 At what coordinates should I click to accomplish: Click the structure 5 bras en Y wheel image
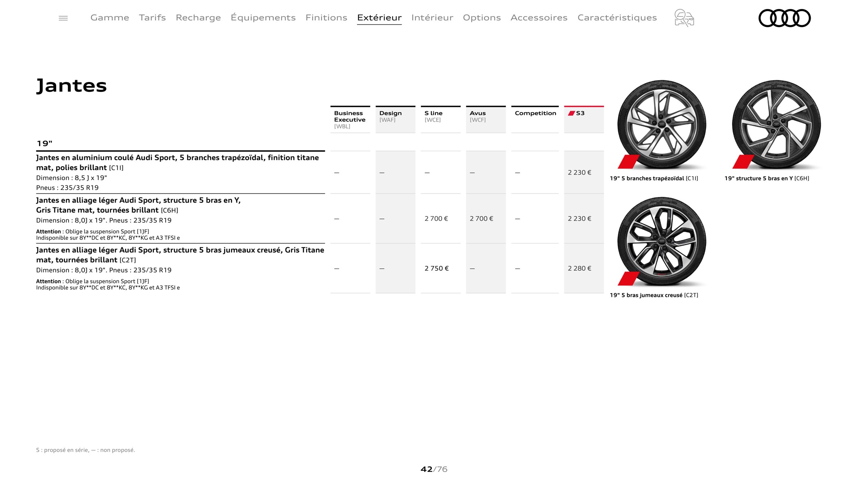[776, 124]
